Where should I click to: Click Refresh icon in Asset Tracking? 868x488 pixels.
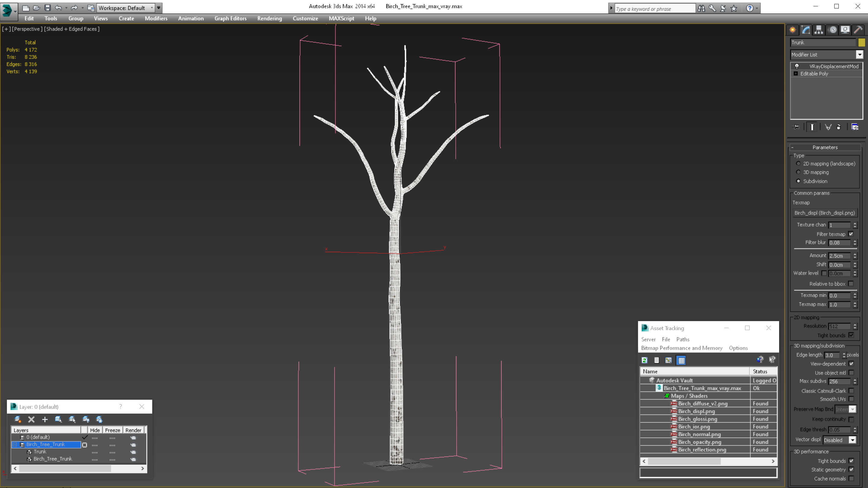pos(644,360)
